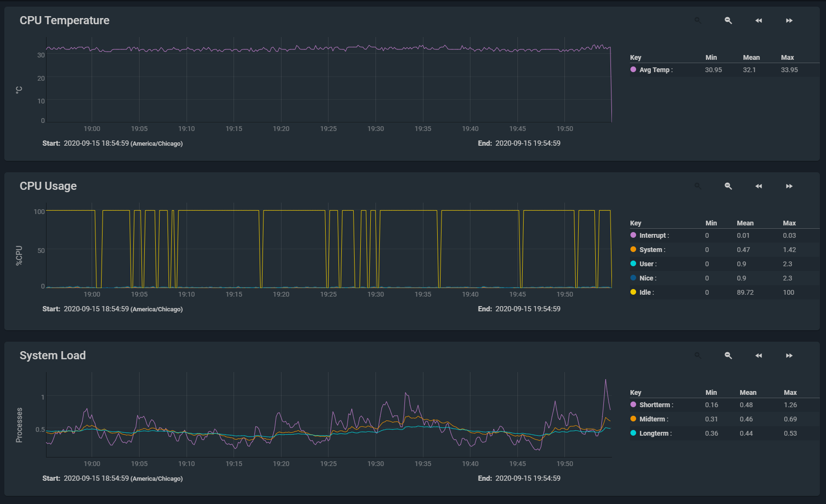
Task: Click the Midterm legend label
Action: (653, 419)
